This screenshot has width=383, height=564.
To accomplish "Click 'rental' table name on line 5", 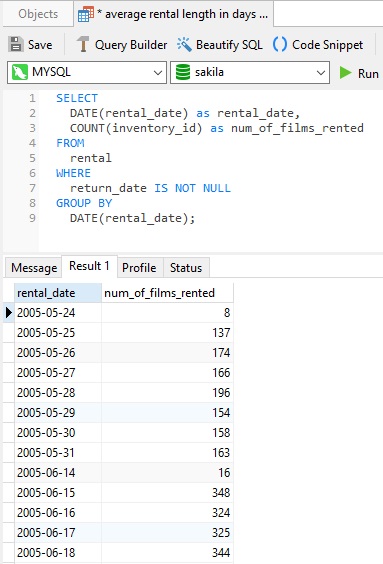I will [x=91, y=158].
